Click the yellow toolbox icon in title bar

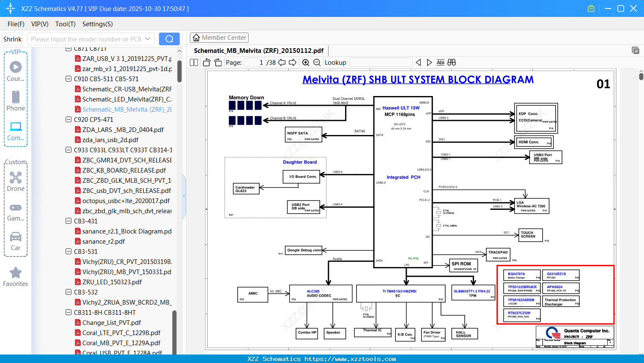coord(591,8)
